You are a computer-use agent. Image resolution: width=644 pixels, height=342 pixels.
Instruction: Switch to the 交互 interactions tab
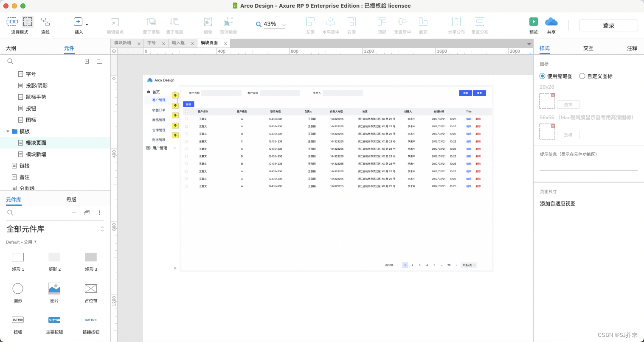pos(588,48)
